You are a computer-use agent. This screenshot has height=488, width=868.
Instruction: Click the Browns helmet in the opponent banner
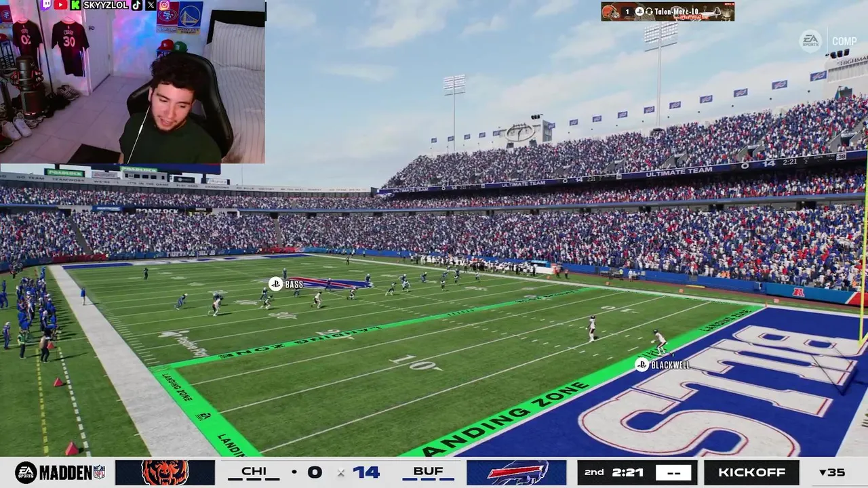tap(611, 12)
